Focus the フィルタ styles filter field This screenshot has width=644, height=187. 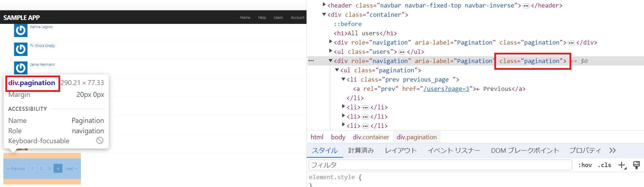click(440, 165)
